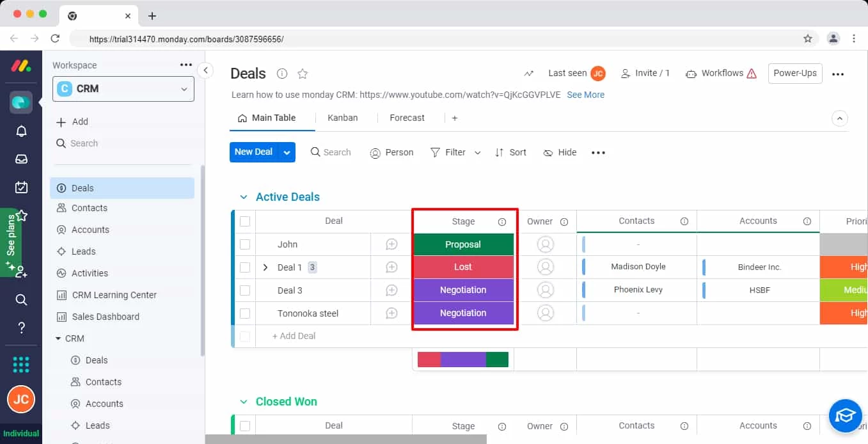This screenshot has width=868, height=444.
Task: Click + Add Deal row input
Action: [x=294, y=336]
